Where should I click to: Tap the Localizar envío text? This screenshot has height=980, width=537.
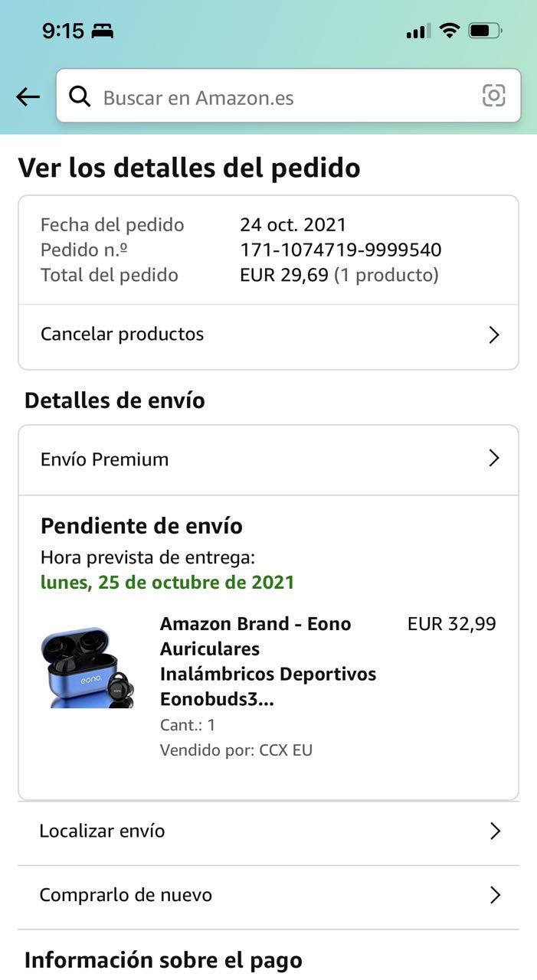coord(102,831)
